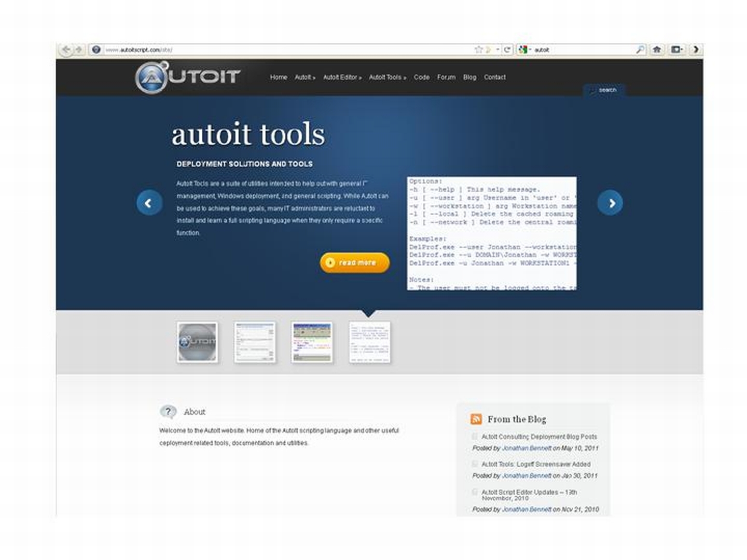Go to previous slide with left arrow

[149, 203]
